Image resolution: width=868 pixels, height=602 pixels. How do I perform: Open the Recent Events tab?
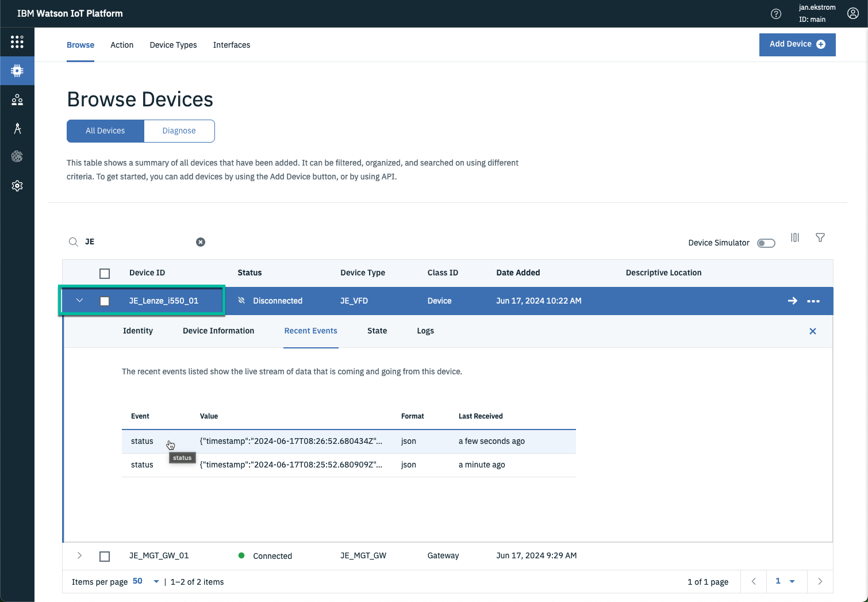311,331
